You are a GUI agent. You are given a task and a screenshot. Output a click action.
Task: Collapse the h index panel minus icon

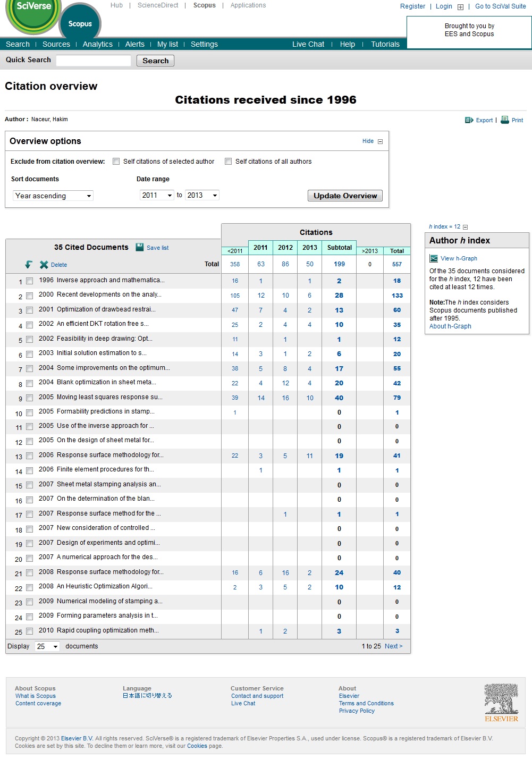click(x=466, y=227)
